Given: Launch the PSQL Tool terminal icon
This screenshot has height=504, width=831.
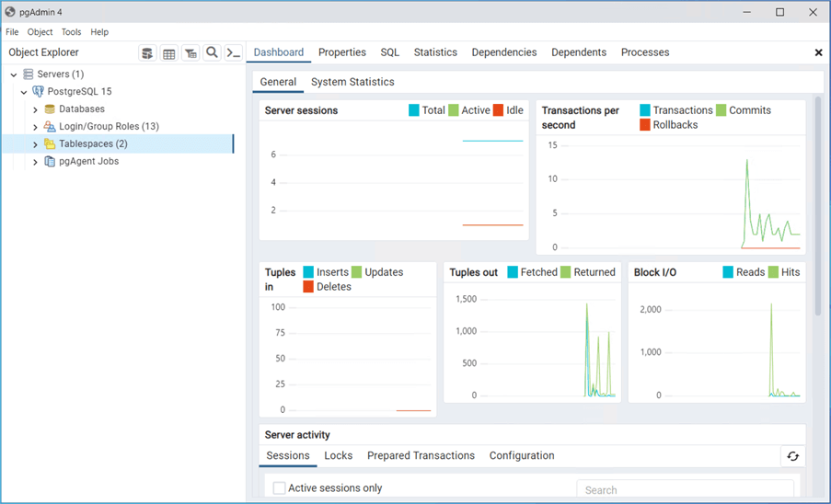Looking at the screenshot, I should (x=234, y=53).
